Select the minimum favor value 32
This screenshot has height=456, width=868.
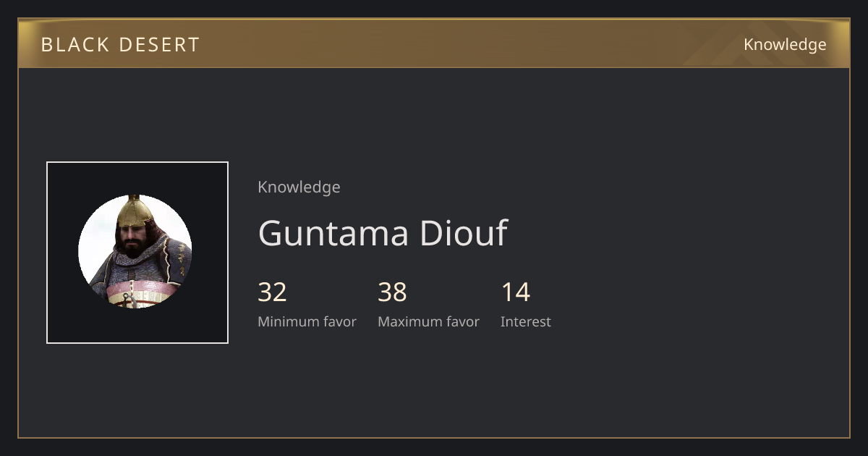click(x=273, y=292)
